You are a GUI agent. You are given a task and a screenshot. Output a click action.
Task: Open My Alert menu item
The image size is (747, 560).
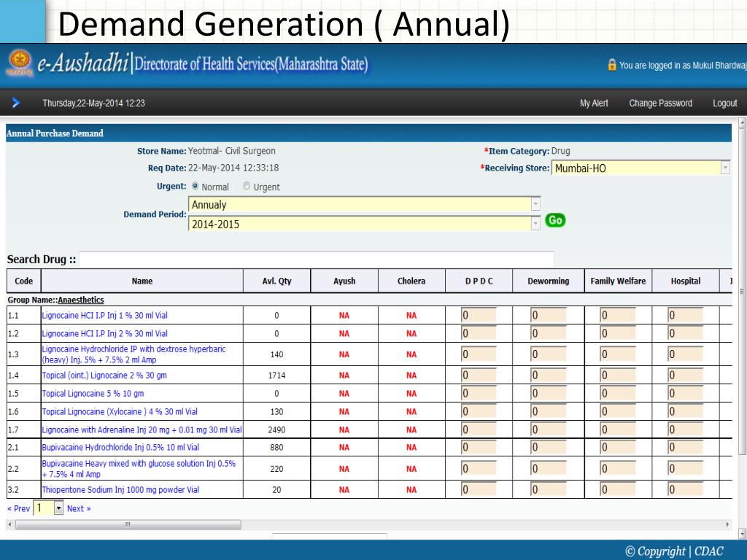coord(594,104)
